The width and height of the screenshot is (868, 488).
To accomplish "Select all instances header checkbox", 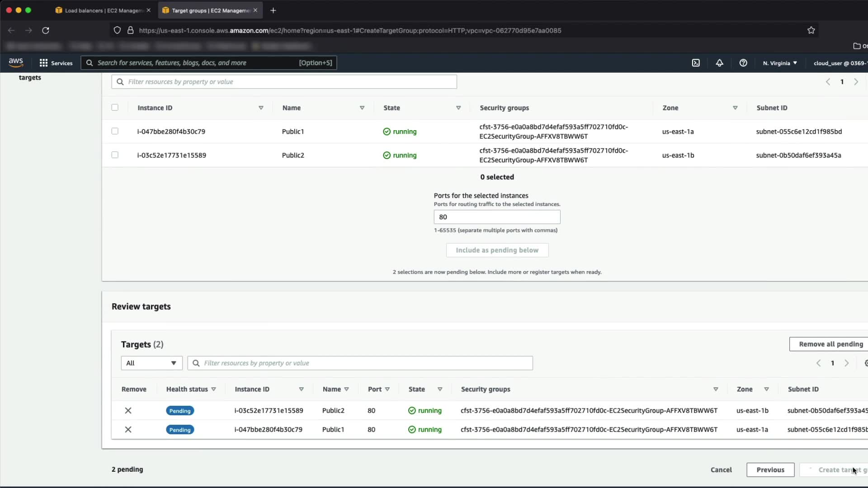I will pyautogui.click(x=115, y=108).
